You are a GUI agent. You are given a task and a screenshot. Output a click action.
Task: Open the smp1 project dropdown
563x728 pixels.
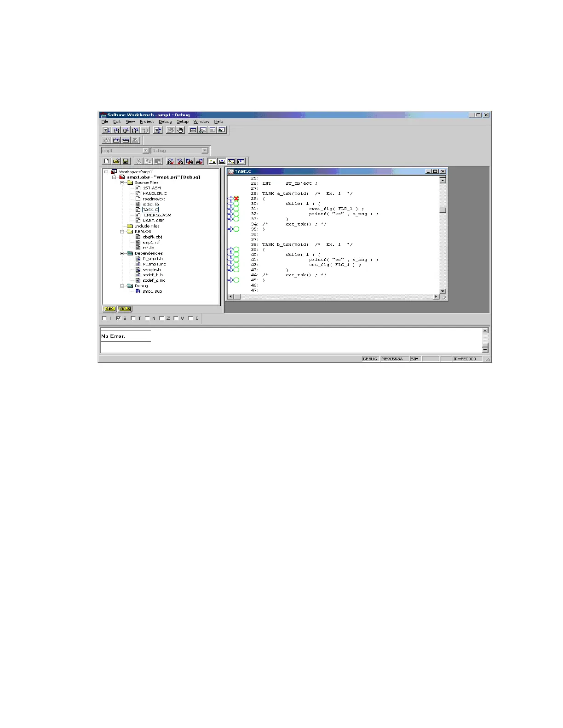click(x=146, y=150)
